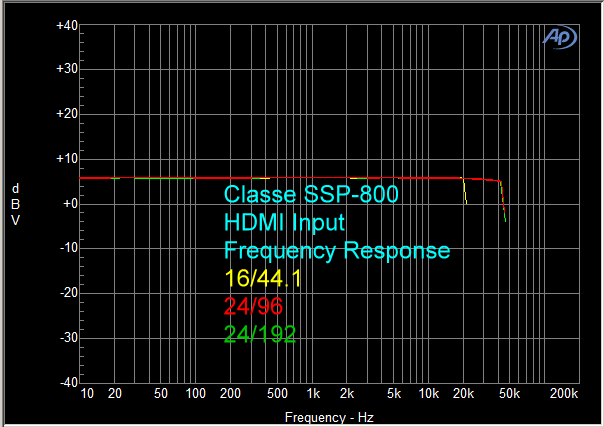604x427 pixels.
Task: Click the Classe SSP-800 title text
Action: (311, 194)
